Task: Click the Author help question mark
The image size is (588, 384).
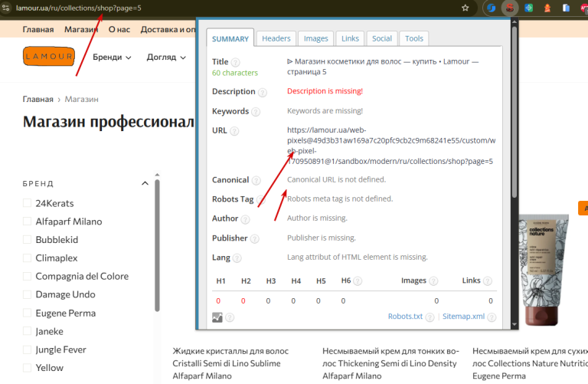Action: point(245,219)
